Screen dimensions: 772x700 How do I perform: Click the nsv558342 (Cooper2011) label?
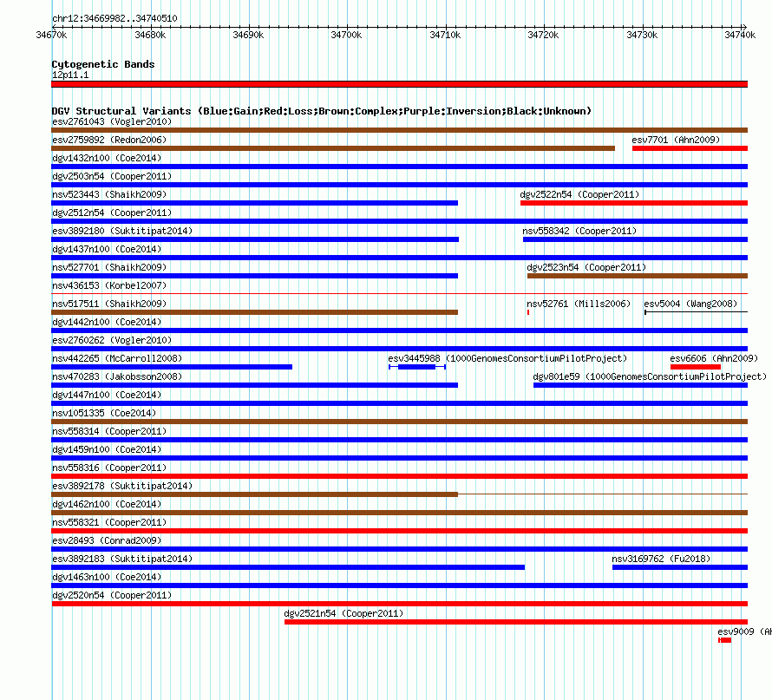coord(579,231)
